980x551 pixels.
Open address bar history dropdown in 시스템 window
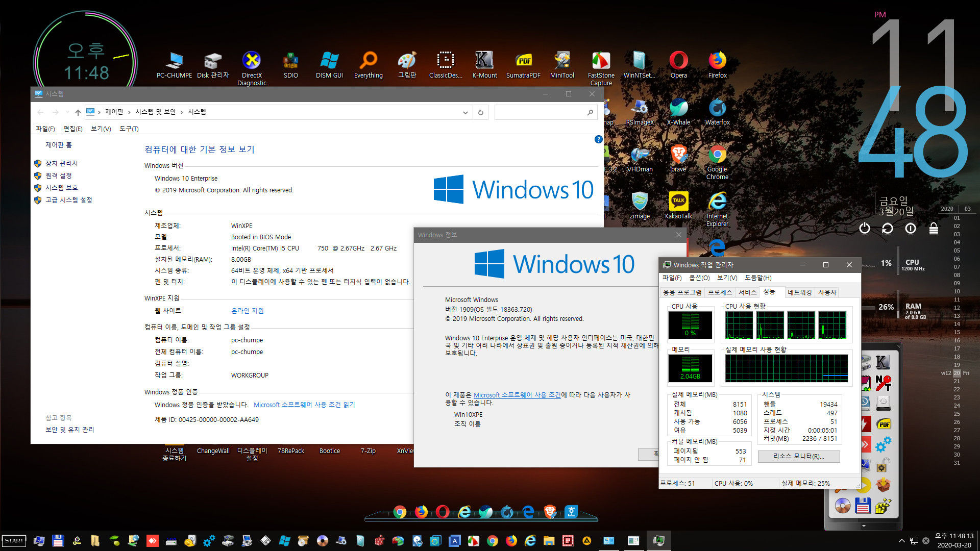click(465, 112)
